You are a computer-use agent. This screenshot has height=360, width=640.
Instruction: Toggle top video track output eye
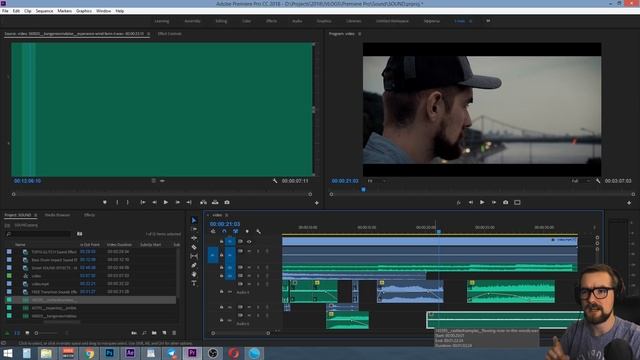pos(249,242)
